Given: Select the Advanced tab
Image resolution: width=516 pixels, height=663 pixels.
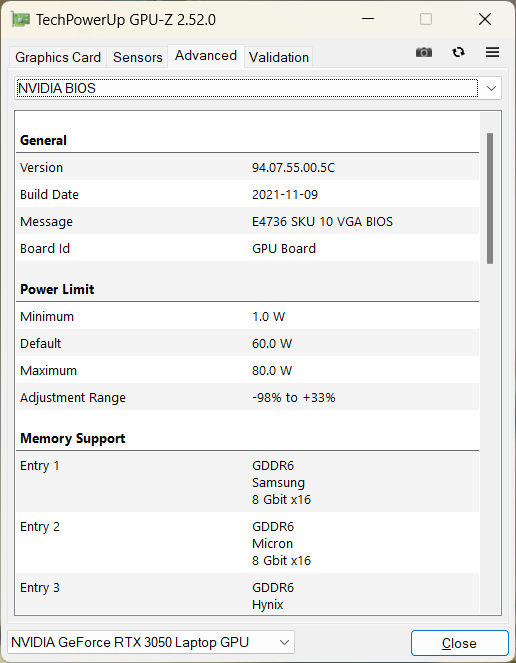Looking at the screenshot, I should (x=206, y=56).
